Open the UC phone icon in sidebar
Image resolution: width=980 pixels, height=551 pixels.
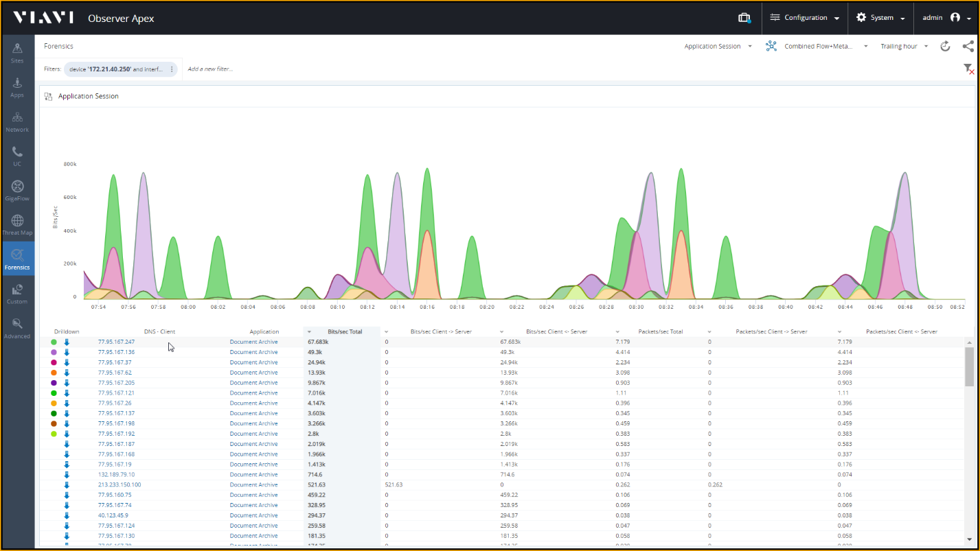coord(17,156)
